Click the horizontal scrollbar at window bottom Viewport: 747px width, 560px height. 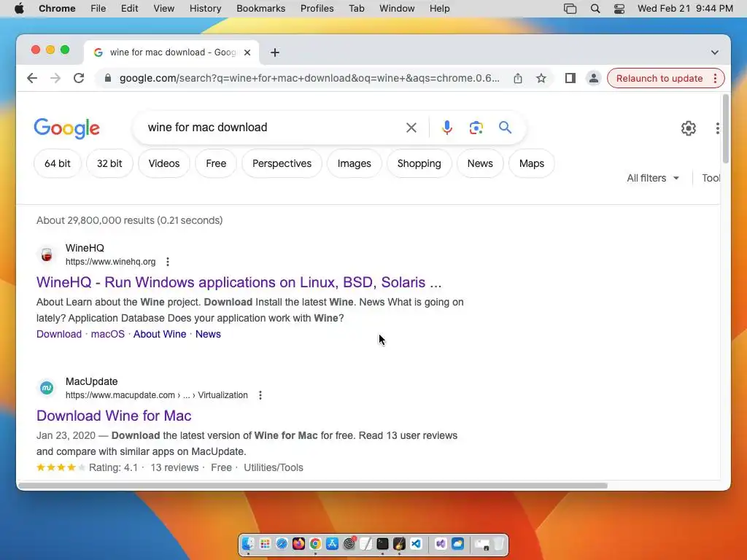click(x=312, y=486)
